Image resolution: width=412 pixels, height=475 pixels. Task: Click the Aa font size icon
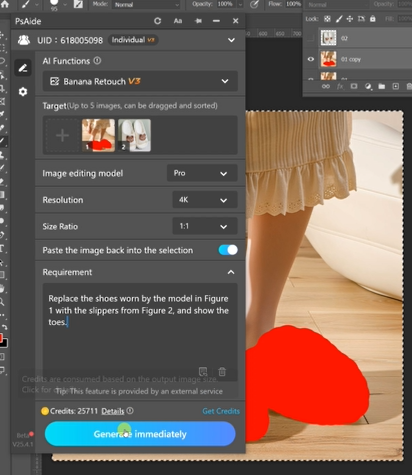pyautogui.click(x=178, y=21)
